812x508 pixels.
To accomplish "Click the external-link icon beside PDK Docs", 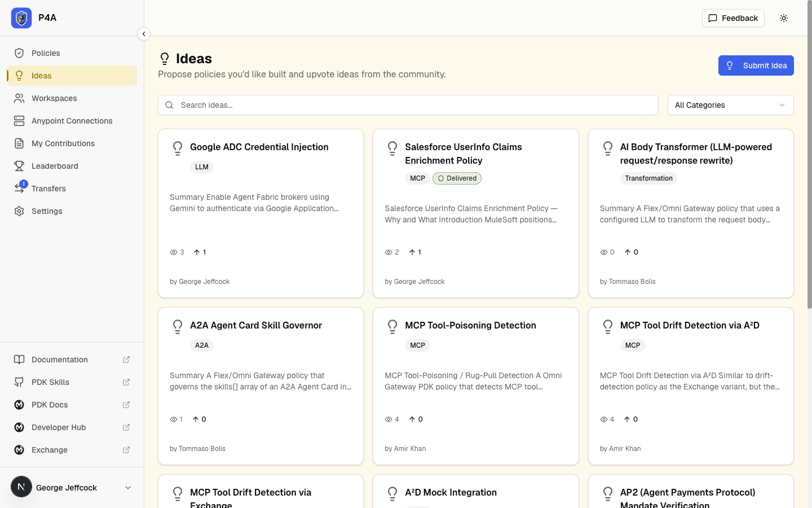I will click(x=126, y=405).
